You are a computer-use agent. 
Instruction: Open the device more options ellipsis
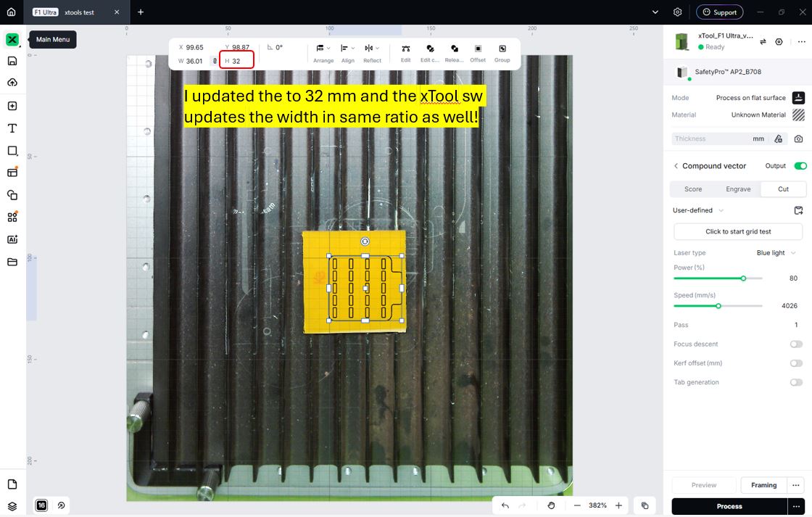pyautogui.click(x=802, y=42)
